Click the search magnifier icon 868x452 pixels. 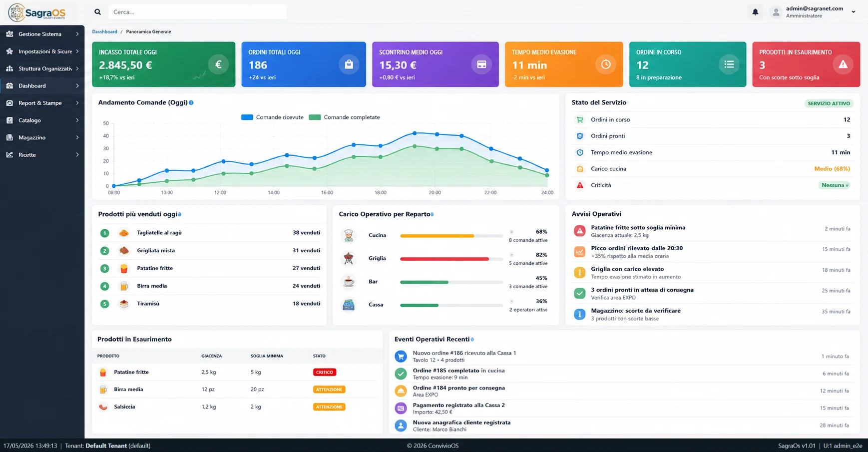[x=98, y=12]
